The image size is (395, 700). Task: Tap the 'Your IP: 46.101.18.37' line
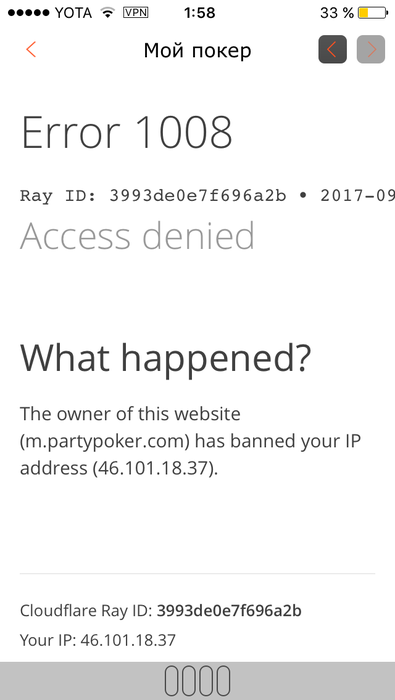click(x=98, y=640)
